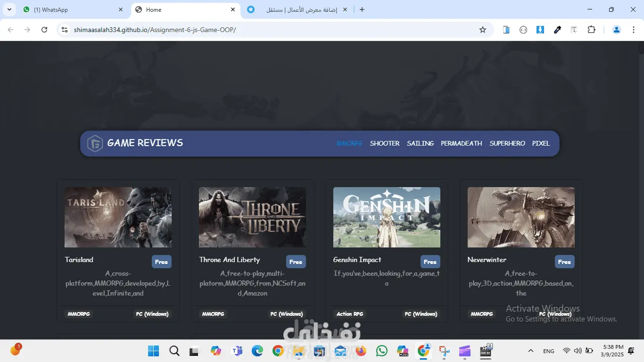
Task: Open the Tarisland game thumbnail
Action: 118,217
